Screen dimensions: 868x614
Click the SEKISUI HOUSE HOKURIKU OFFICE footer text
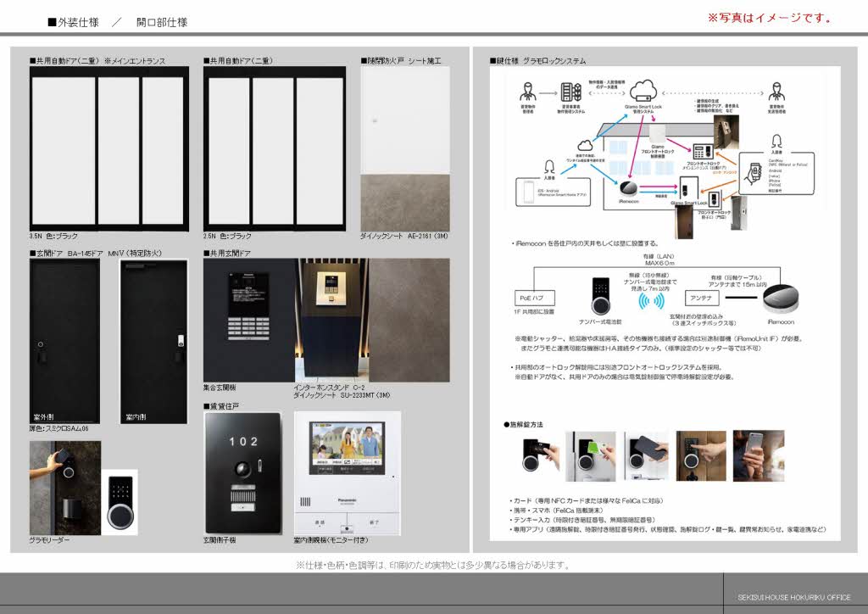point(793,597)
